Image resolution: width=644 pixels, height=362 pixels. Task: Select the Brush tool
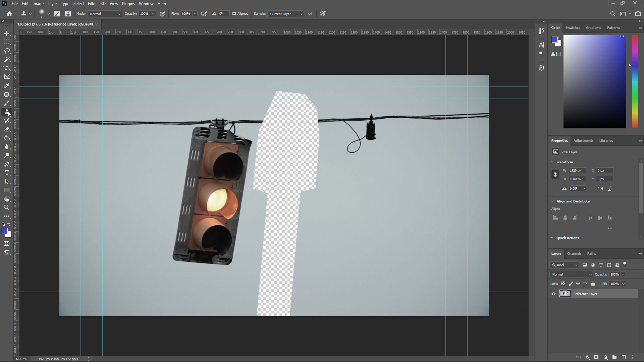(7, 103)
